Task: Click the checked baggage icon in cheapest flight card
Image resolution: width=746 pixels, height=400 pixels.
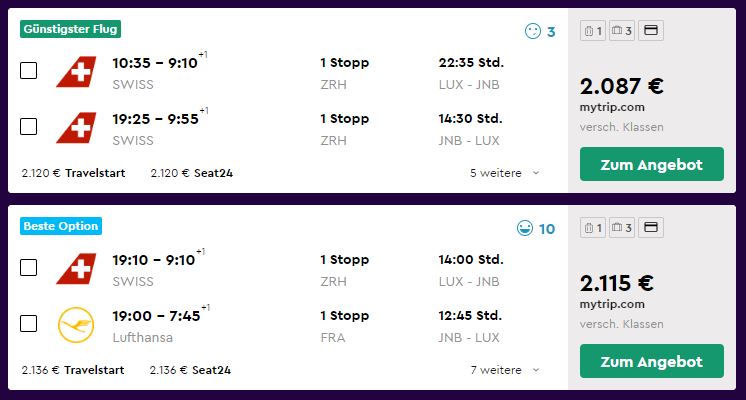Action: (622, 31)
